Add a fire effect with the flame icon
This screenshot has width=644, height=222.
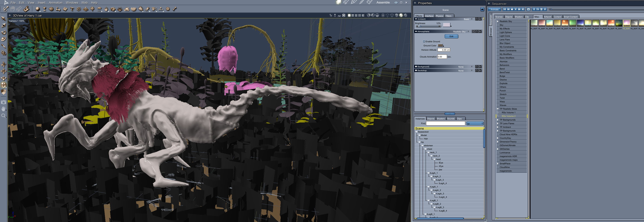coord(106,9)
